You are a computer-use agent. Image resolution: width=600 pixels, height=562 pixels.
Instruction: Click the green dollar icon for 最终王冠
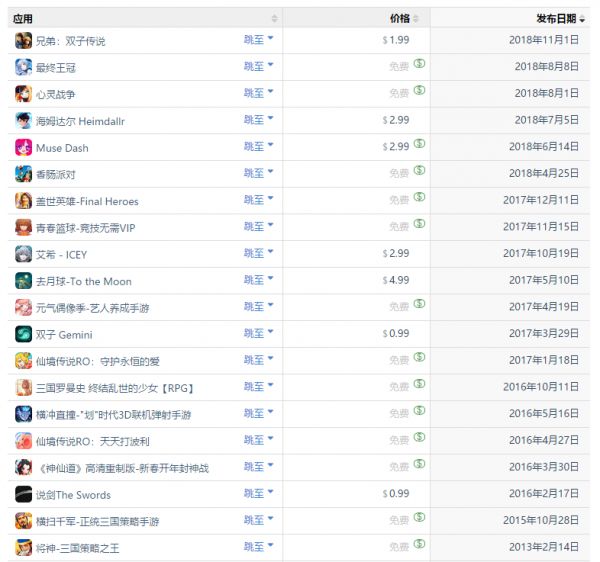420,66
